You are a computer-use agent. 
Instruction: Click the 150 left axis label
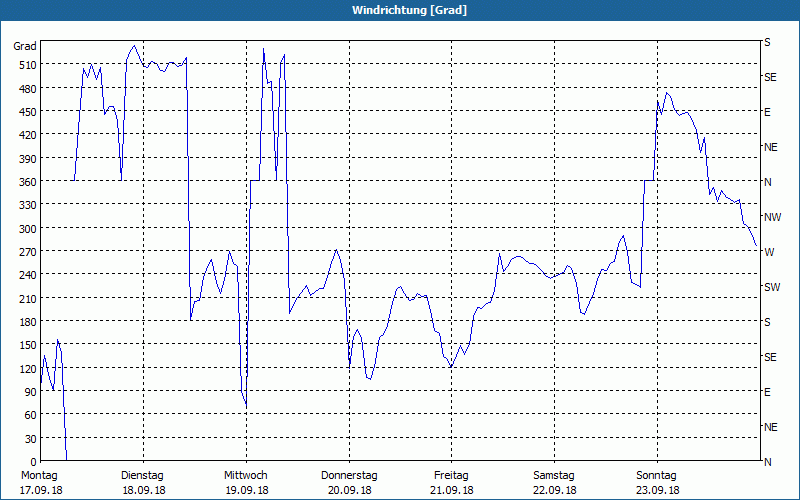[x=28, y=346]
